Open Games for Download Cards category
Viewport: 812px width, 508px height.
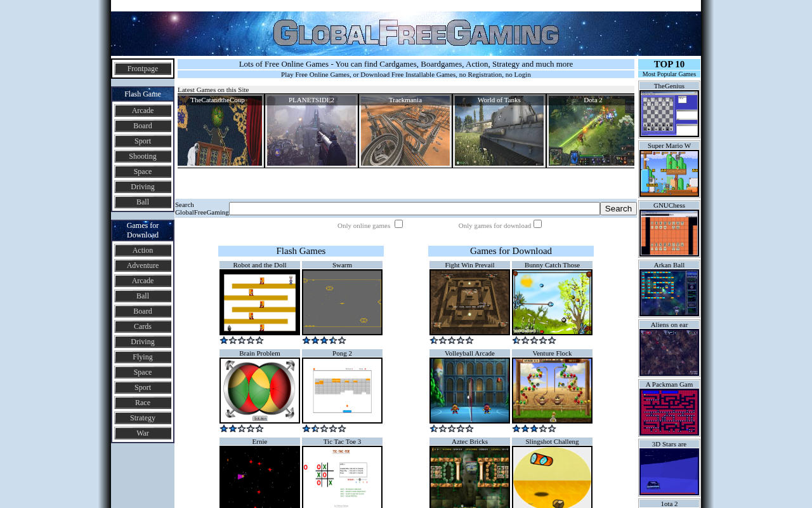pos(143,326)
